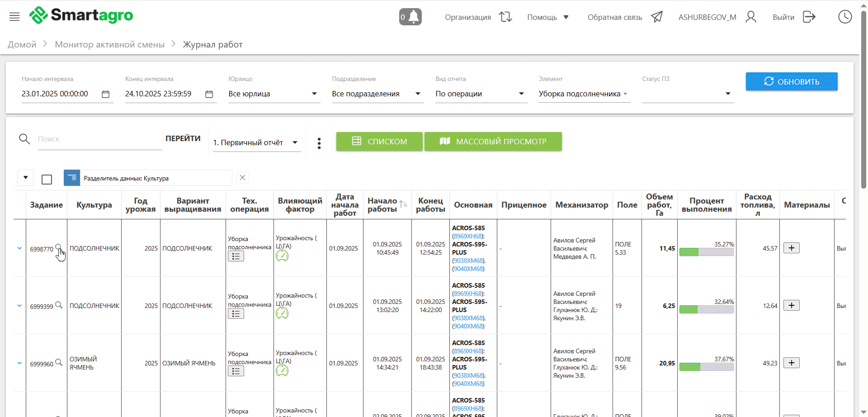Toggle the select-all checkbox above table

click(x=47, y=180)
